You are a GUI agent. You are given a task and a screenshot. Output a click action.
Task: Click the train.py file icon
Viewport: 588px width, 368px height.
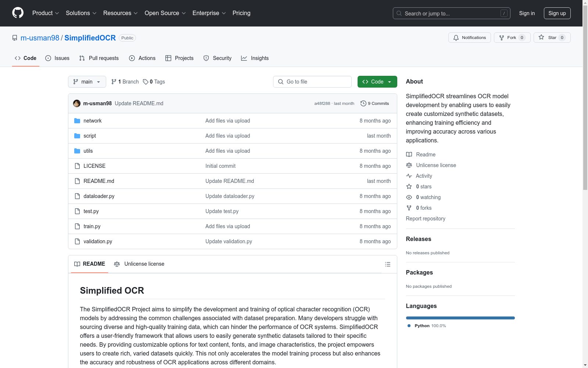tap(77, 226)
